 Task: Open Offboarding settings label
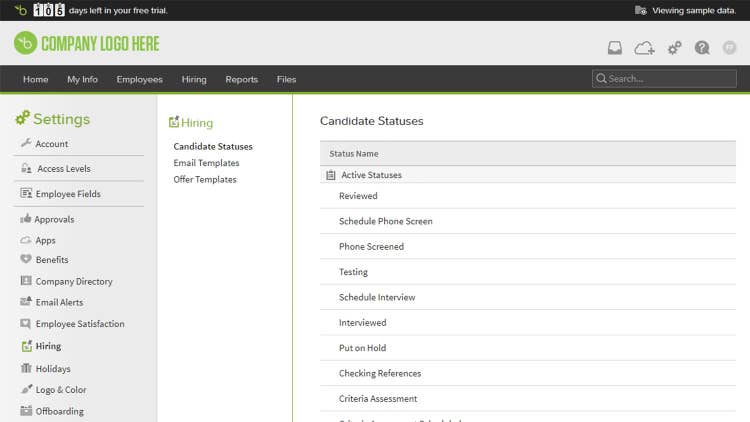coord(59,411)
